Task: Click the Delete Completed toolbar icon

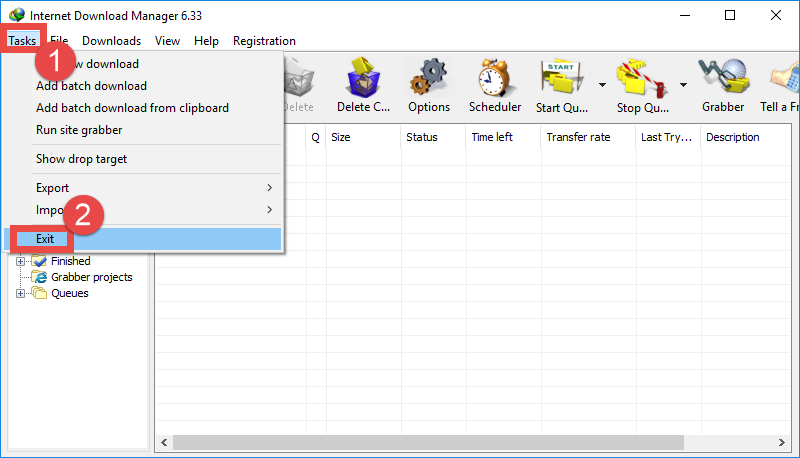Action: click(363, 78)
